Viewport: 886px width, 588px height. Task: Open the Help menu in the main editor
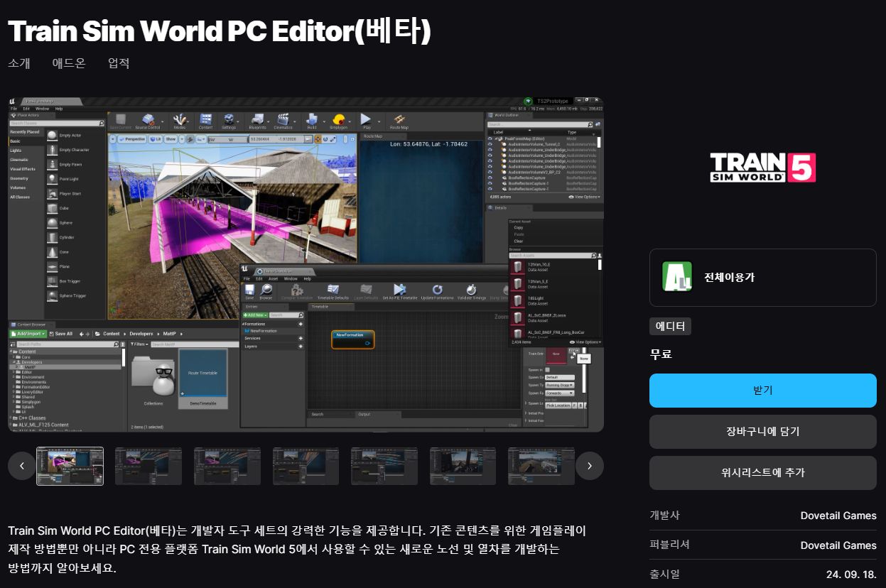59,109
